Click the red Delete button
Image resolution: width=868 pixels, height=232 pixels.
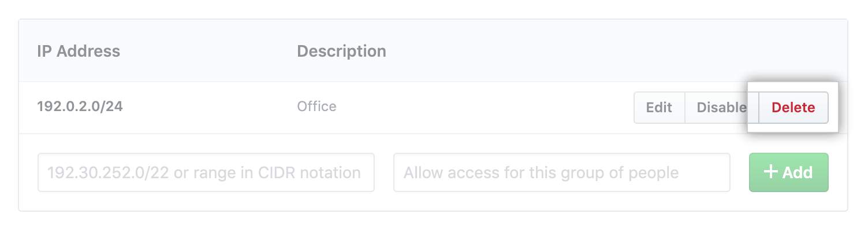(x=793, y=108)
